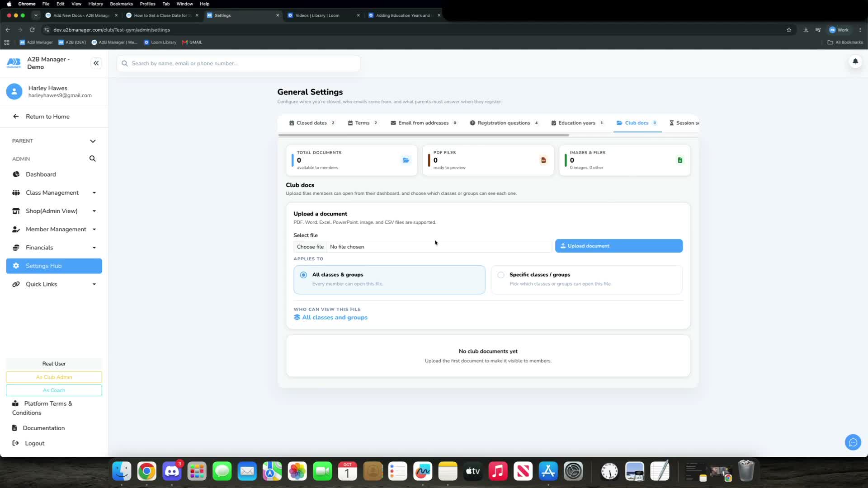This screenshot has height=488, width=868.
Task: Click the Total Documents folder icon
Action: [406, 160]
